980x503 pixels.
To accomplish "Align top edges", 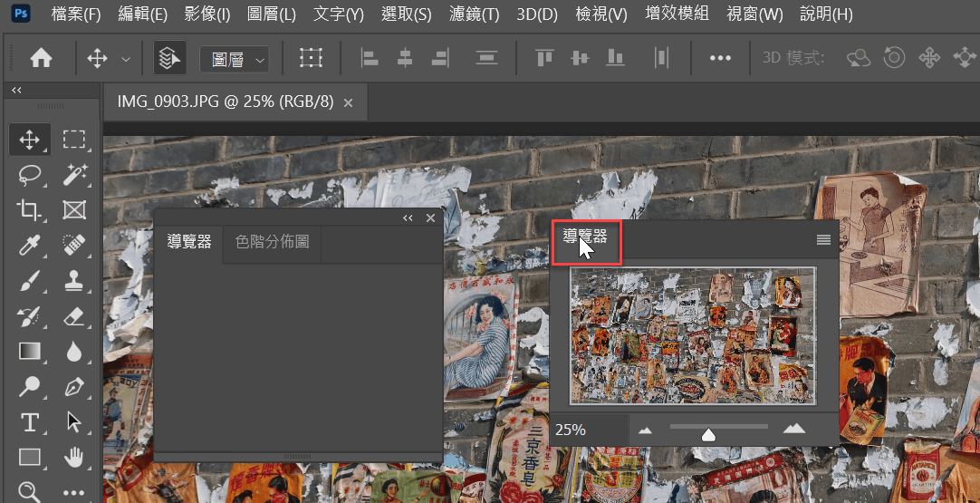I will 545,58.
